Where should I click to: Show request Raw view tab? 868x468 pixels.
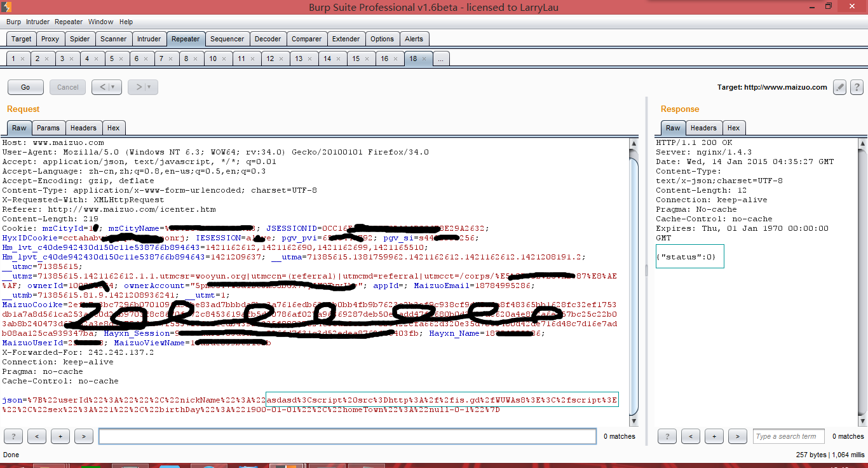pyautogui.click(x=19, y=128)
